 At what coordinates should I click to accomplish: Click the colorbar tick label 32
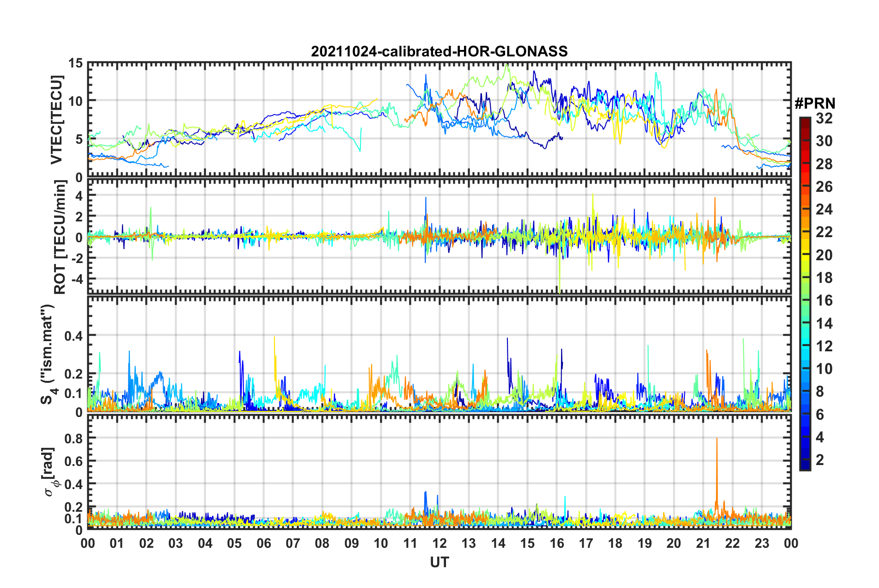click(824, 119)
